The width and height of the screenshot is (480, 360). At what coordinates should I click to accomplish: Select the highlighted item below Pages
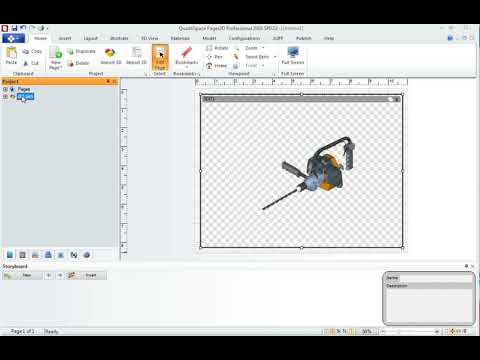(x=25, y=97)
